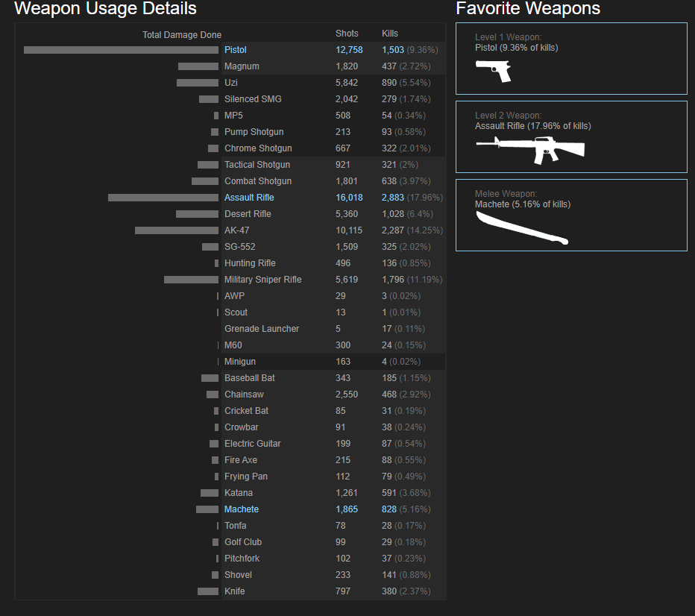
Task: Select the Tonfa row label
Action: [x=236, y=525]
